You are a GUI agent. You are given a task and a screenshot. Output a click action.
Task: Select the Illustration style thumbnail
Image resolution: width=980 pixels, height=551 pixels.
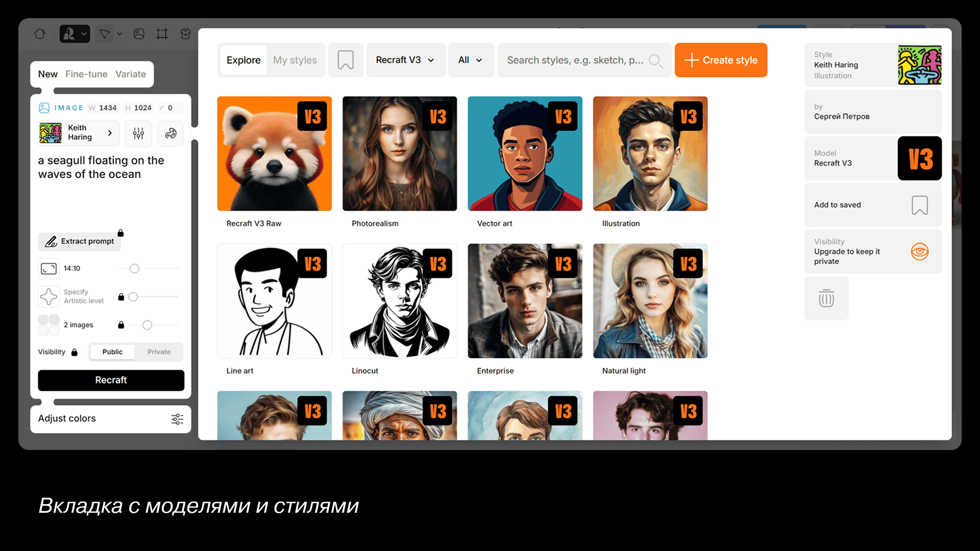[x=650, y=154]
